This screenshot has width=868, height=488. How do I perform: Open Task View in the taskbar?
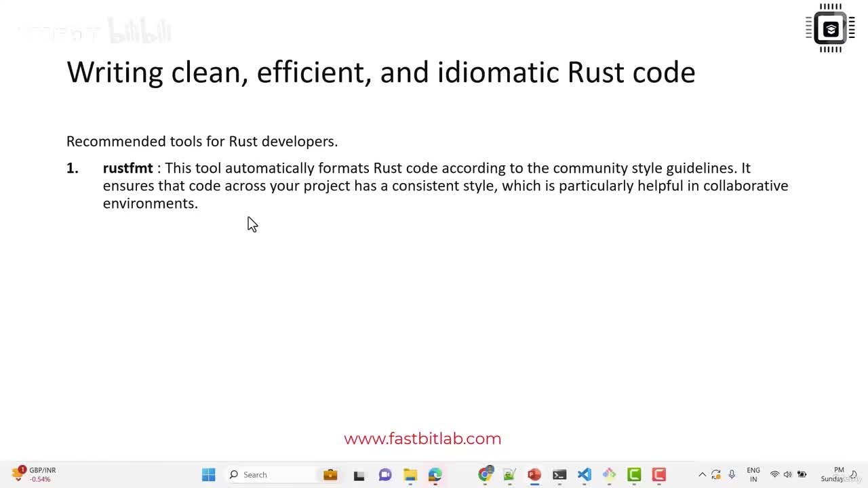tap(359, 474)
